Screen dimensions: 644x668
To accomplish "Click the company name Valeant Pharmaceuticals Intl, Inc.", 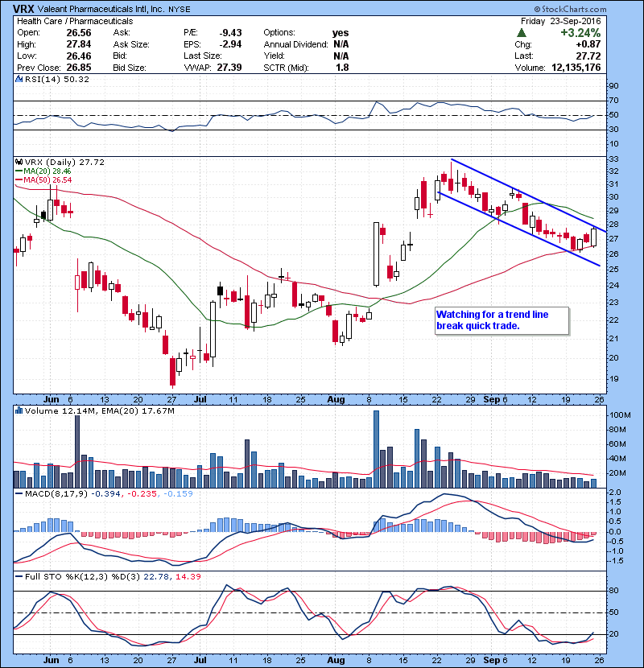I will point(101,9).
